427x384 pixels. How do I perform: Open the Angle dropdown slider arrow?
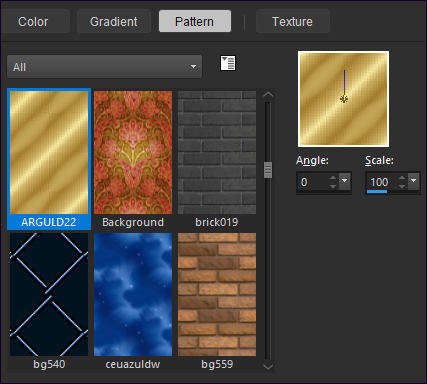345,182
